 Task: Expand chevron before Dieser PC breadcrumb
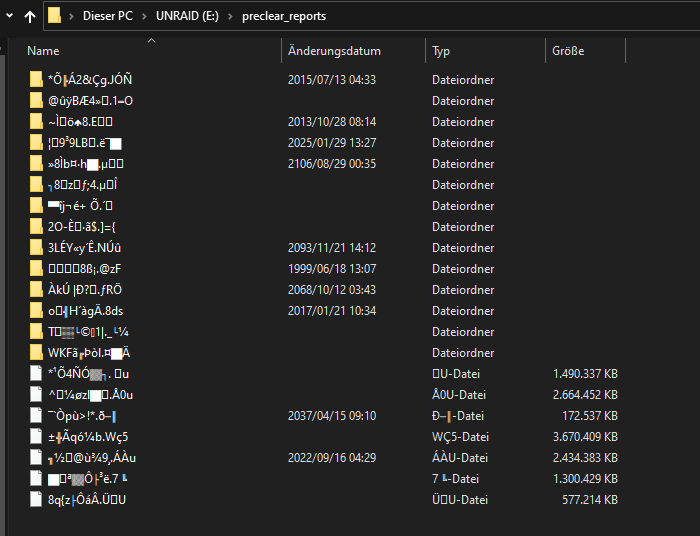click(x=71, y=17)
